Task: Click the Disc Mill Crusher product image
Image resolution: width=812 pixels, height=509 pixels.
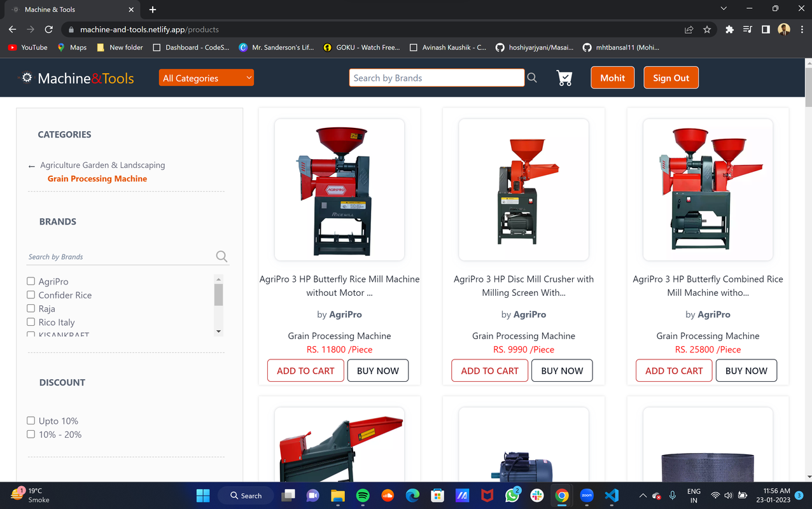Action: click(524, 190)
